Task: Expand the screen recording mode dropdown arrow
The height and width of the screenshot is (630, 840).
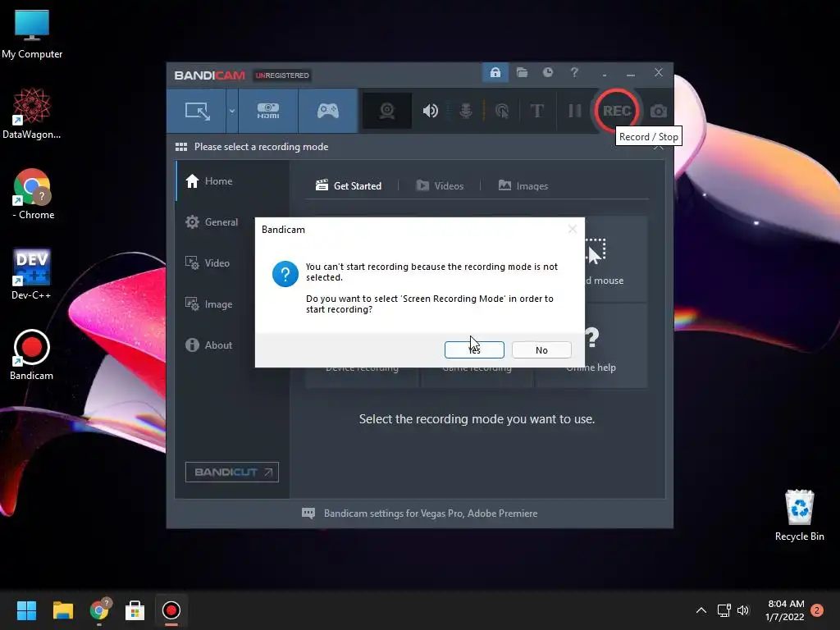Action: tap(232, 111)
